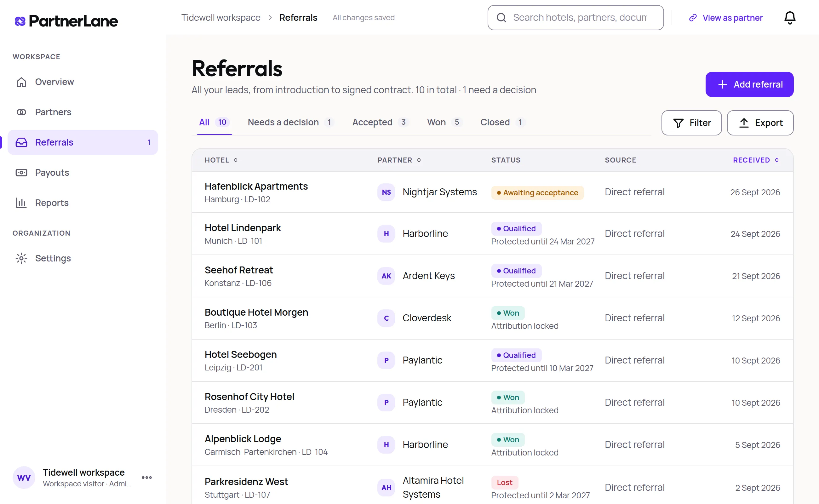Open workspace options three-dot menu
The image size is (819, 504).
[147, 477]
